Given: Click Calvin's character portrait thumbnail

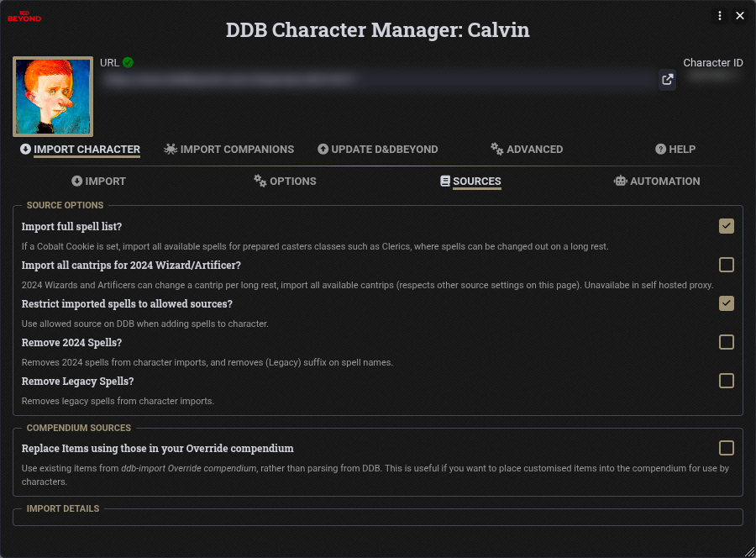Looking at the screenshot, I should point(53,97).
